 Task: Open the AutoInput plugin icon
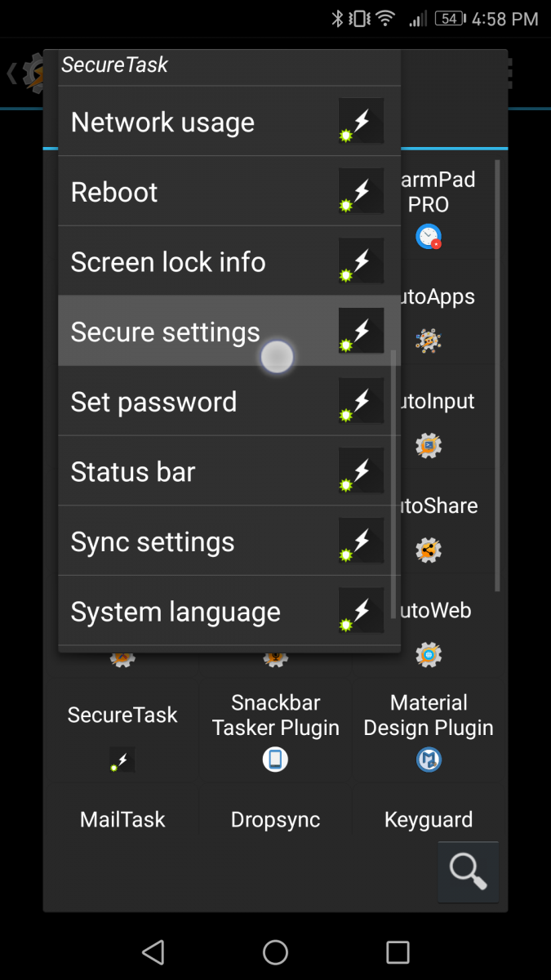click(x=429, y=445)
